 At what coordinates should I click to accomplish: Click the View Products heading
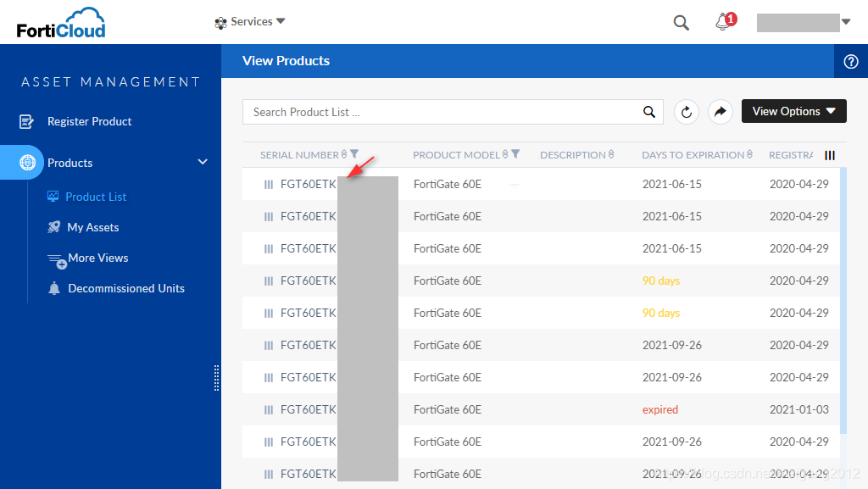286,61
